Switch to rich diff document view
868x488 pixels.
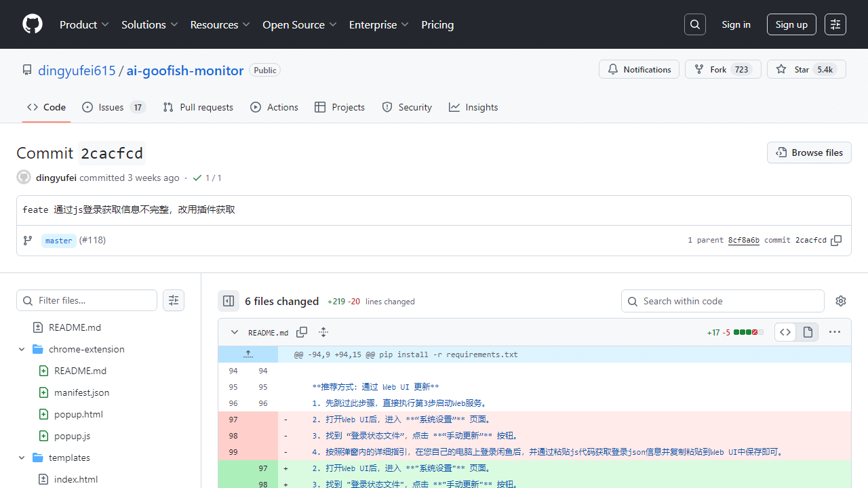808,332
